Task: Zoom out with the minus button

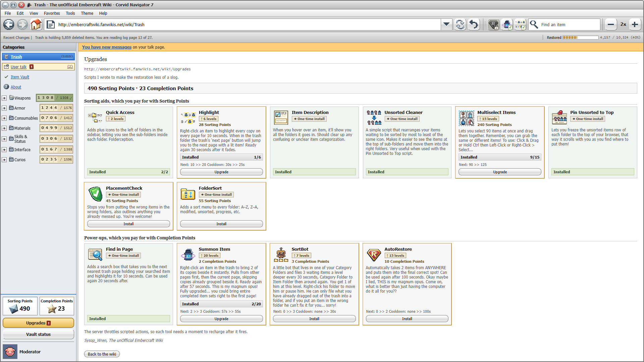Action: coord(611,24)
